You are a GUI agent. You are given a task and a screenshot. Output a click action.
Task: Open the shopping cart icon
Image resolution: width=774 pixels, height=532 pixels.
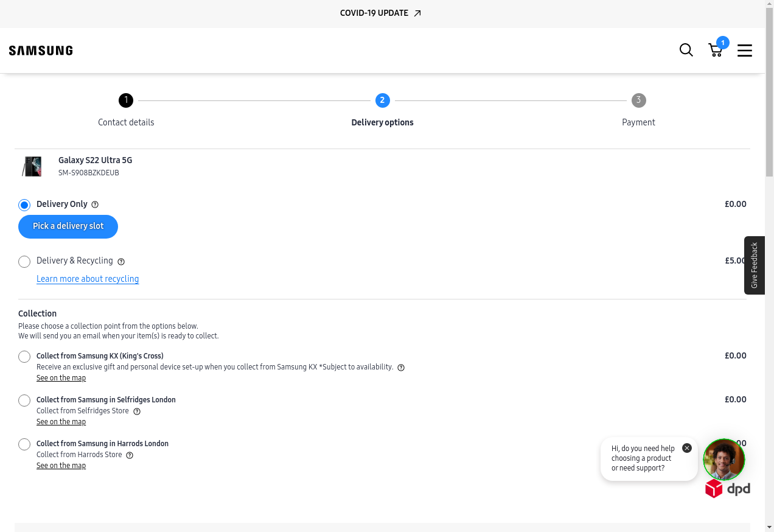(716, 51)
